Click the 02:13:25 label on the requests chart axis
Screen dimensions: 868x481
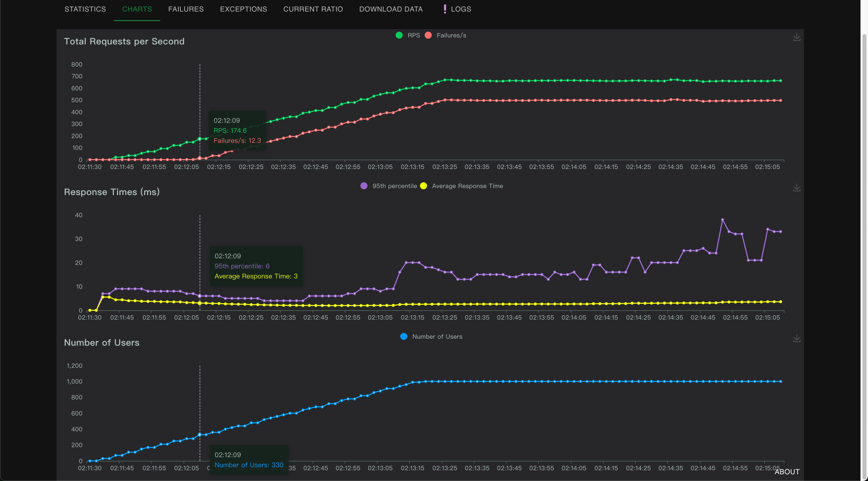[x=445, y=167]
